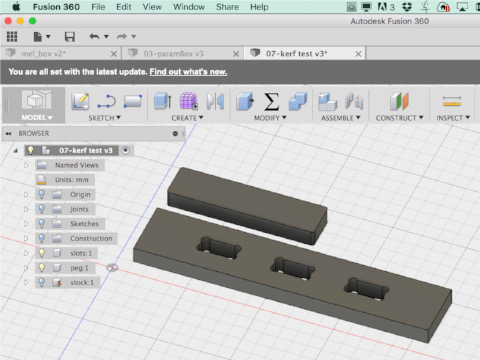
Task: Expand the Named Views folder
Action: click(26, 165)
